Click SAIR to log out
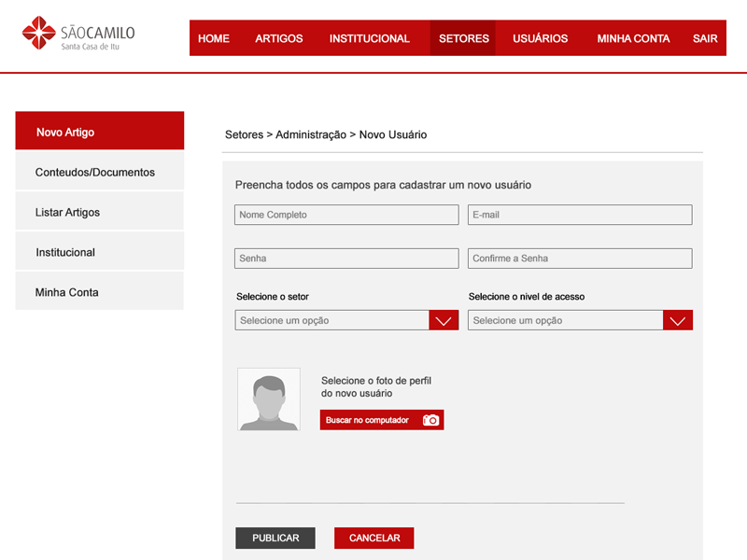The width and height of the screenshot is (747, 560). click(705, 38)
